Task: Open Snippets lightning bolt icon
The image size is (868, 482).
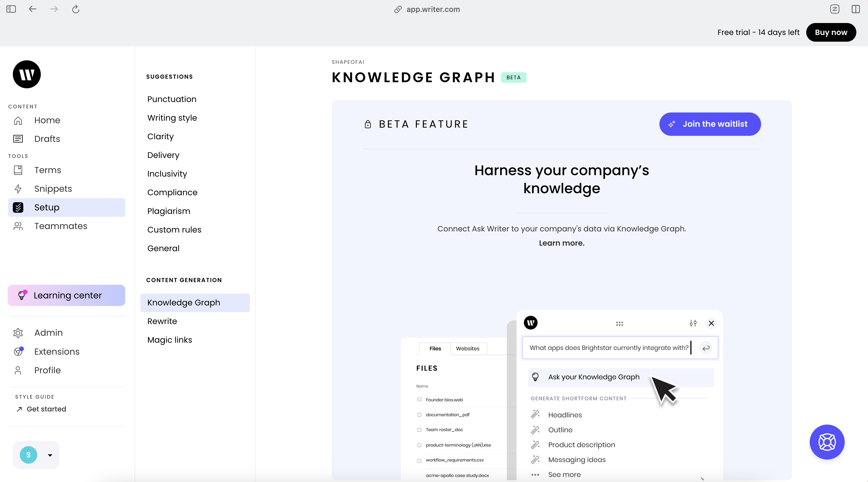Action: [18, 189]
